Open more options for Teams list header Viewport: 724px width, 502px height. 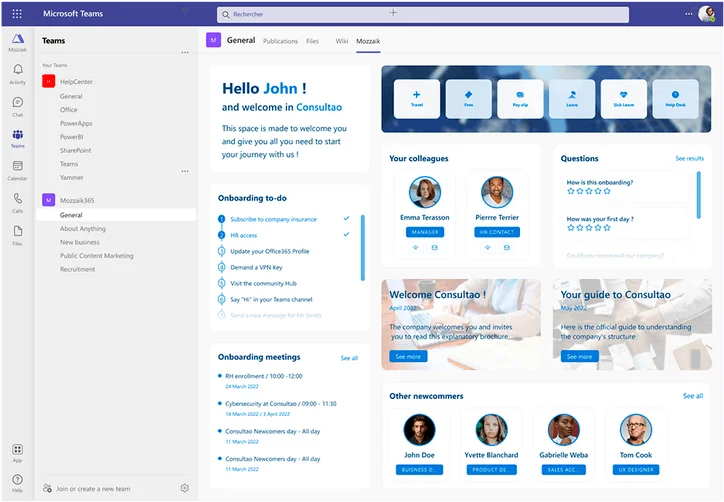click(x=185, y=52)
